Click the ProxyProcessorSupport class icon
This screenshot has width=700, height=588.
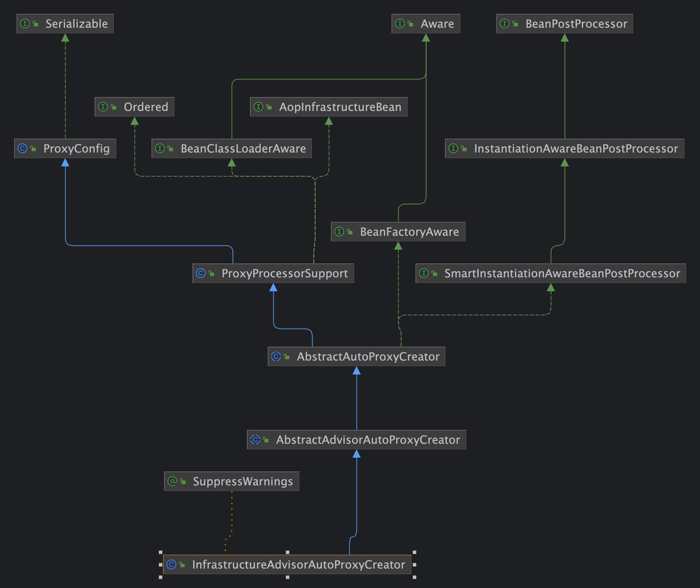coord(201,273)
